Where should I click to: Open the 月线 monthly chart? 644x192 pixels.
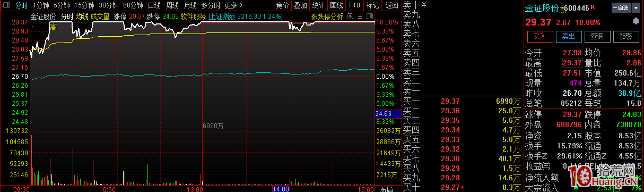190,5
